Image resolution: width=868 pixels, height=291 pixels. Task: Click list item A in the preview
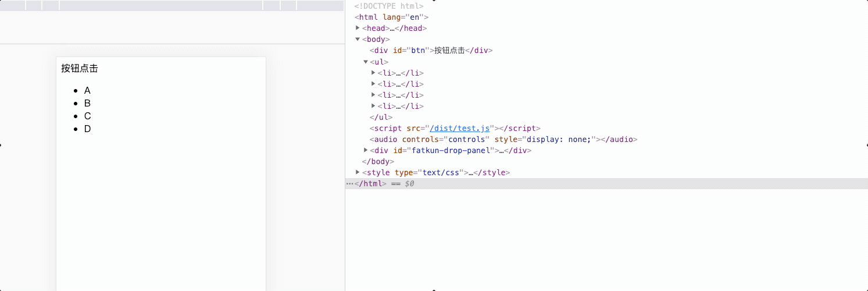point(87,91)
